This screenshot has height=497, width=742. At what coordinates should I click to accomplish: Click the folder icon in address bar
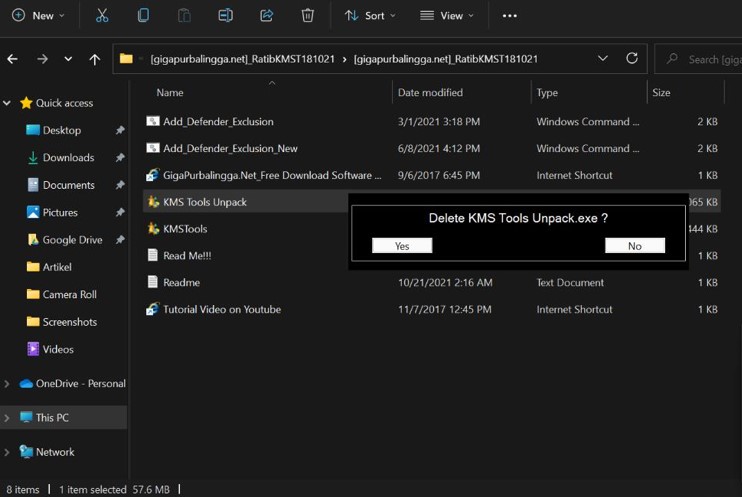(126, 59)
